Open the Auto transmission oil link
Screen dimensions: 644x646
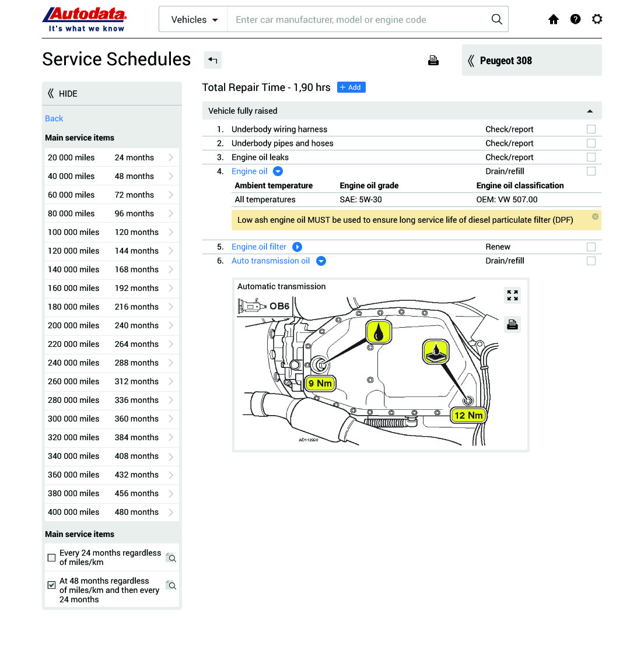pos(271,261)
